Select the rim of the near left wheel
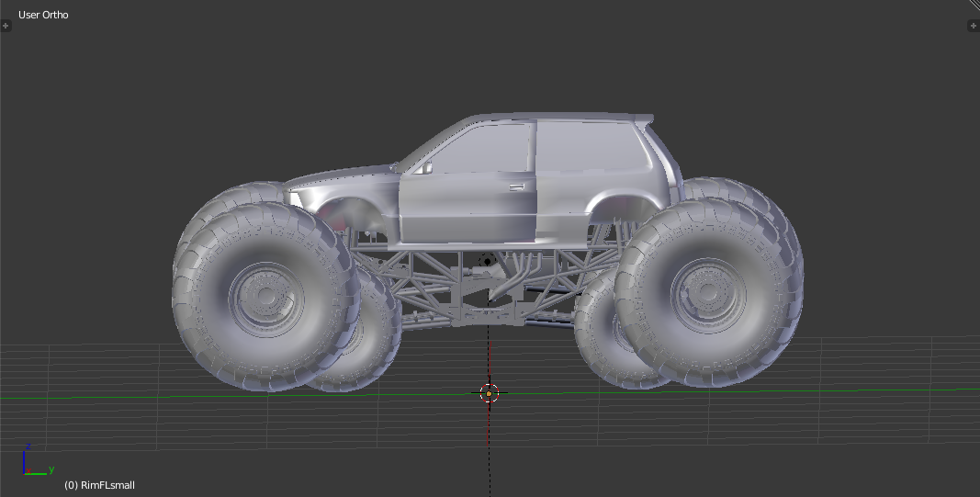Image resolution: width=980 pixels, height=497 pixels. click(x=266, y=299)
